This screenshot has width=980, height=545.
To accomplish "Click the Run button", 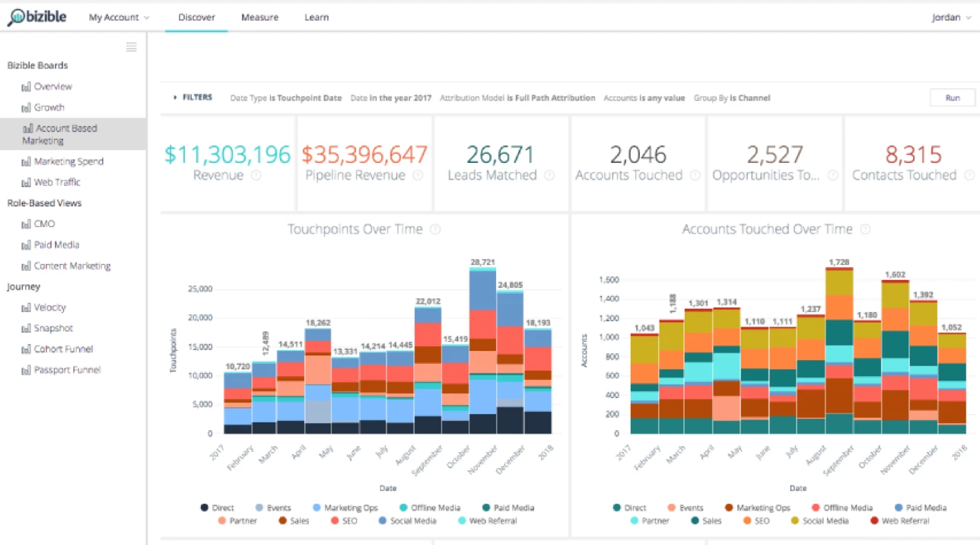I will click(953, 97).
